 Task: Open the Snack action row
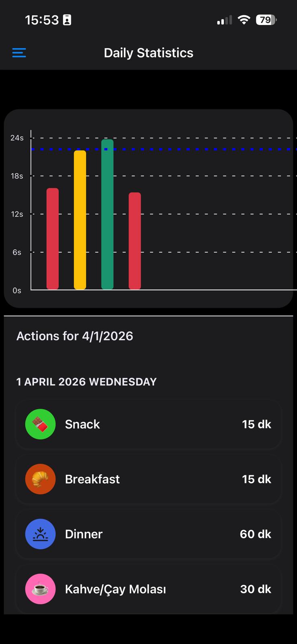pos(148,424)
